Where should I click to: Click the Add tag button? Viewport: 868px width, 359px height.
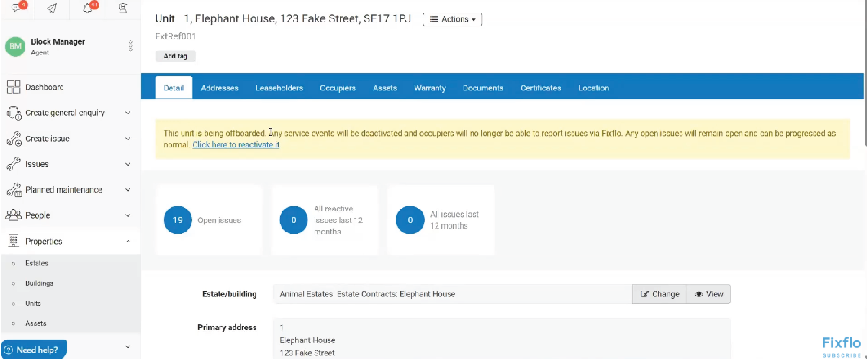pyautogui.click(x=175, y=56)
